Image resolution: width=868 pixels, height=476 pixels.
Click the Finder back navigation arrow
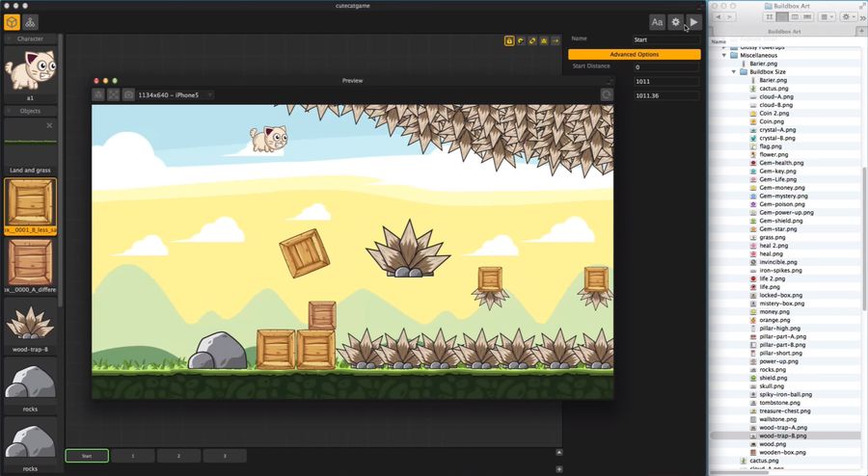pyautogui.click(x=719, y=17)
